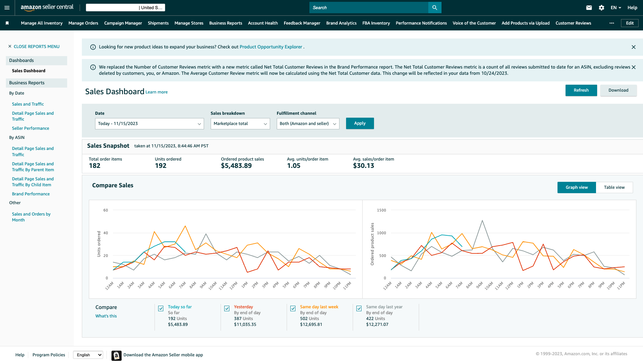
Task: Click the What's this link
Action: click(x=106, y=316)
